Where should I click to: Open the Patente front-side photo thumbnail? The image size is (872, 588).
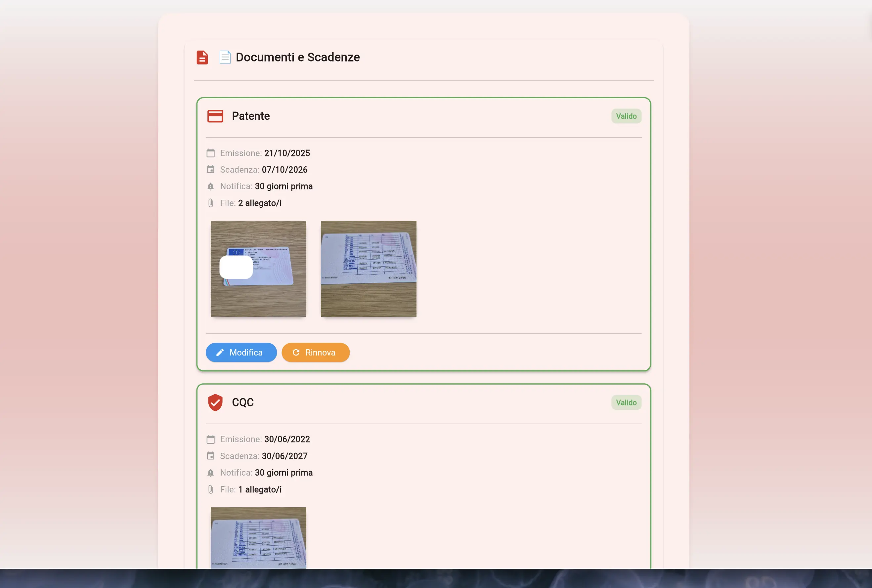tap(258, 269)
